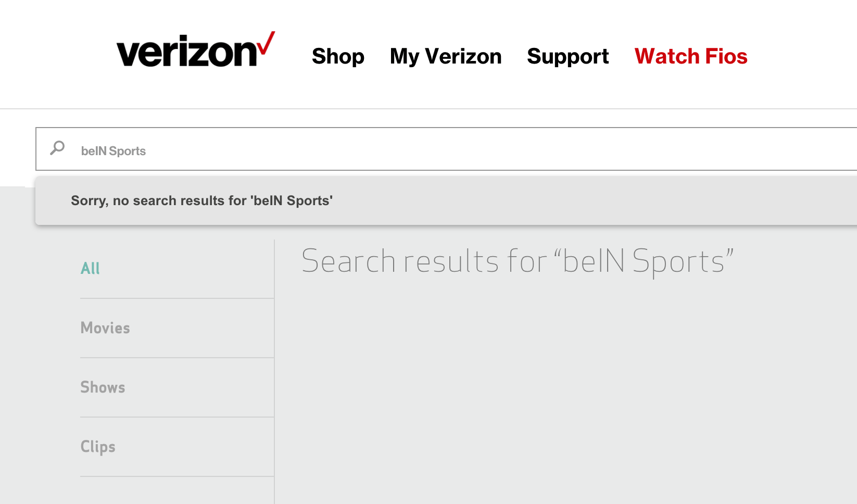This screenshot has height=504, width=857.
Task: Select the 'Sorry, no search results' suggestion message
Action: (446, 200)
